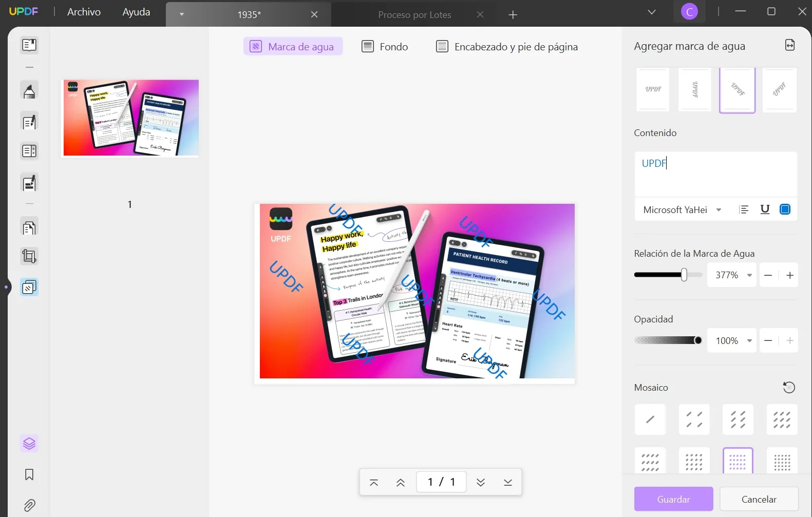The height and width of the screenshot is (517, 812).
Task: Select the single-line mosaic tile option
Action: tap(650, 419)
